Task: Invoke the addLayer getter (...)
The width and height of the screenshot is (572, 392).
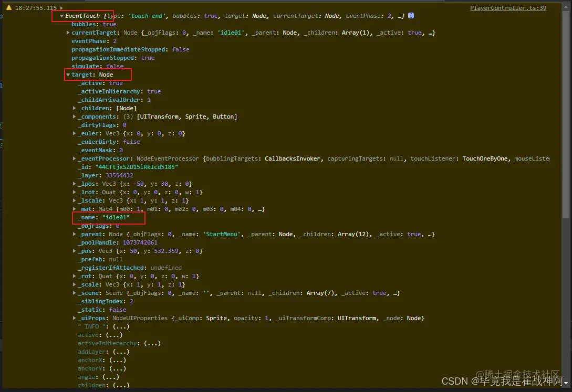Action: [x=121, y=352]
